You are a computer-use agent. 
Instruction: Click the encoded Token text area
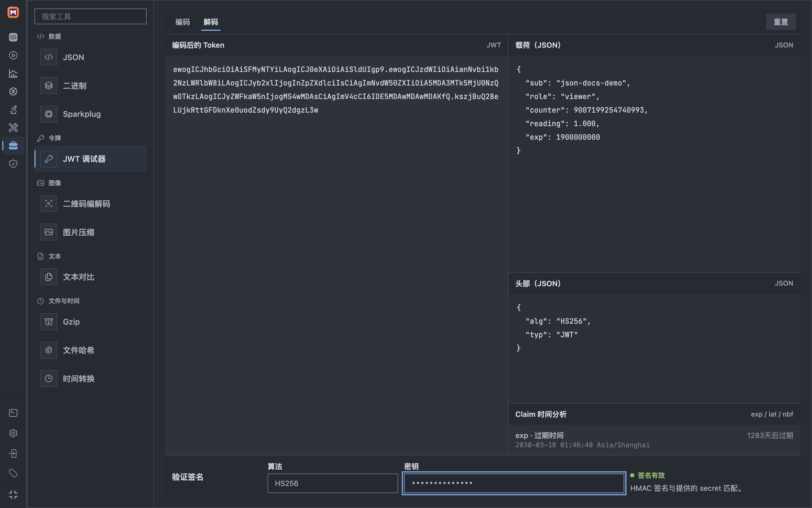point(337,255)
